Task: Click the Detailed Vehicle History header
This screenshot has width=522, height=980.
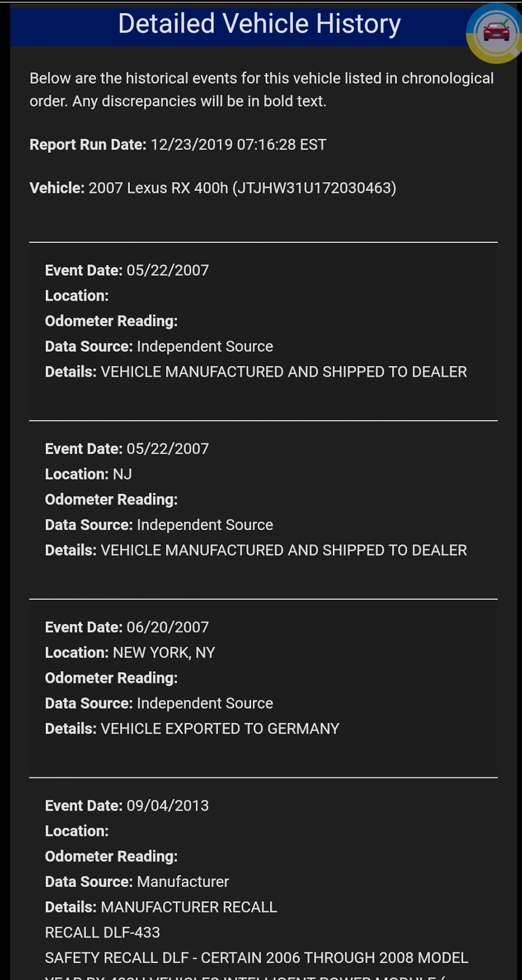Action: 259,24
